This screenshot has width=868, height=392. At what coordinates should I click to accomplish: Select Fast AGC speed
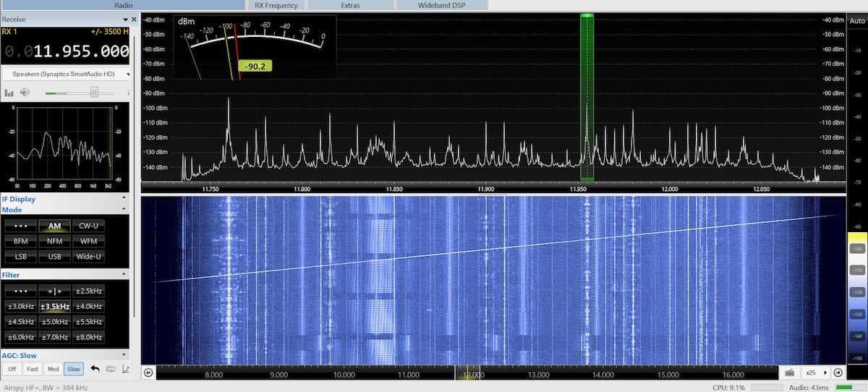click(32, 369)
